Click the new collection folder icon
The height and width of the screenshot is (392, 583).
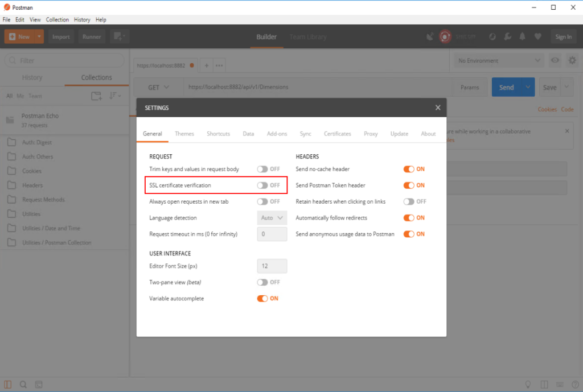click(97, 96)
